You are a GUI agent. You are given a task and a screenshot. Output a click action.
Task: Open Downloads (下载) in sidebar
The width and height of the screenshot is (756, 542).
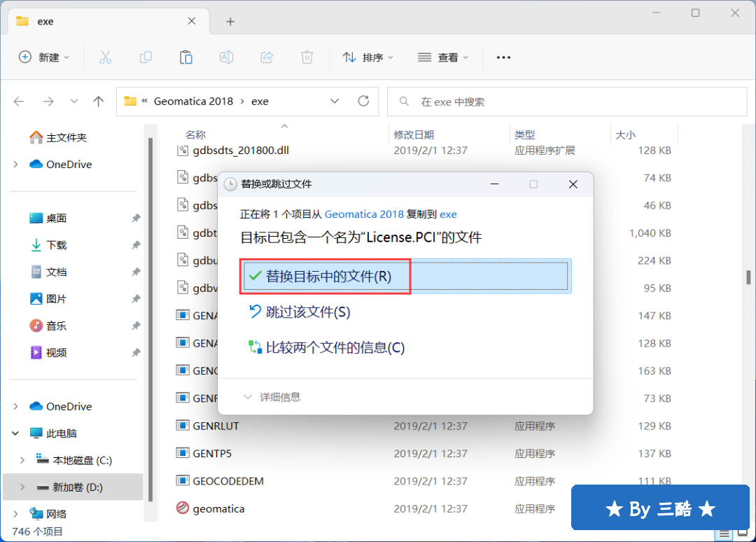point(48,245)
